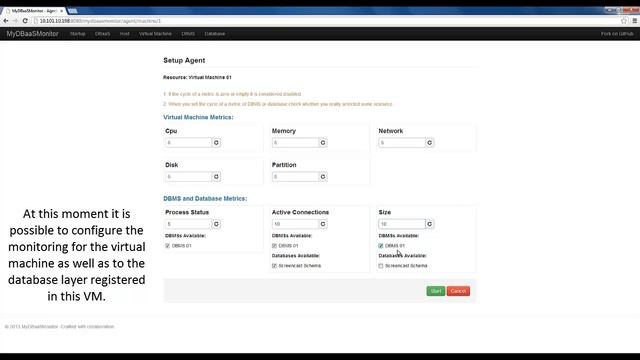Focus the Network cycle input field
The image size is (640, 360).
402,142
